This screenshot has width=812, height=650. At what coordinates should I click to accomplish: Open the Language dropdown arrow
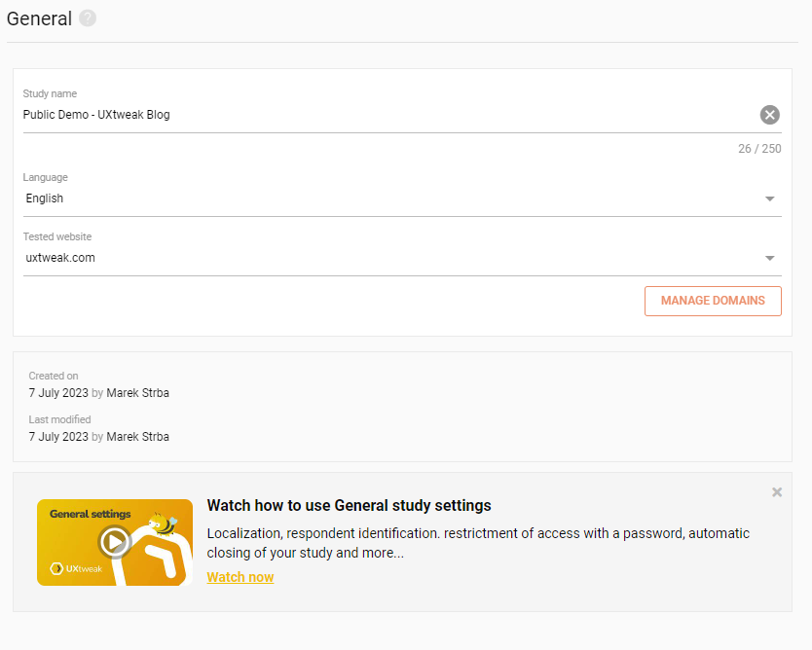pyautogui.click(x=769, y=199)
